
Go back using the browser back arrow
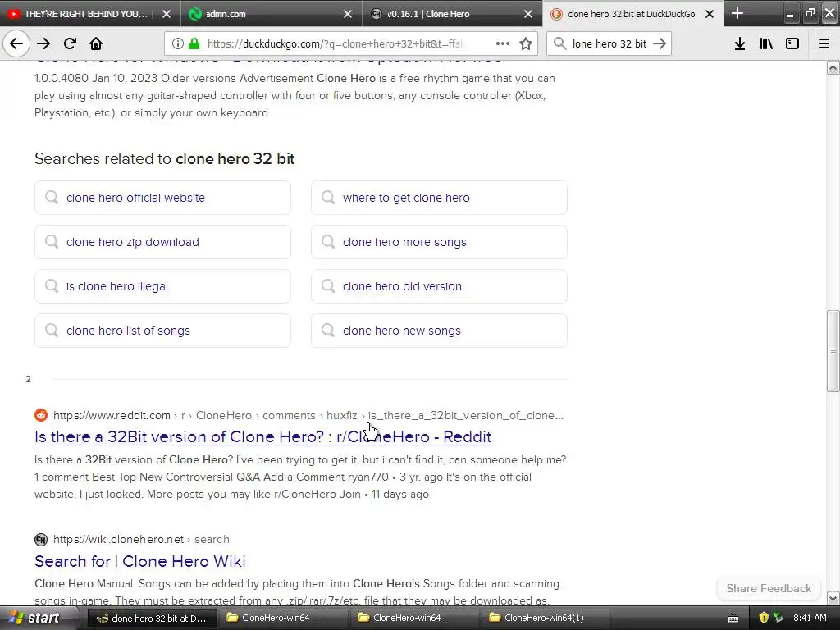[16, 43]
